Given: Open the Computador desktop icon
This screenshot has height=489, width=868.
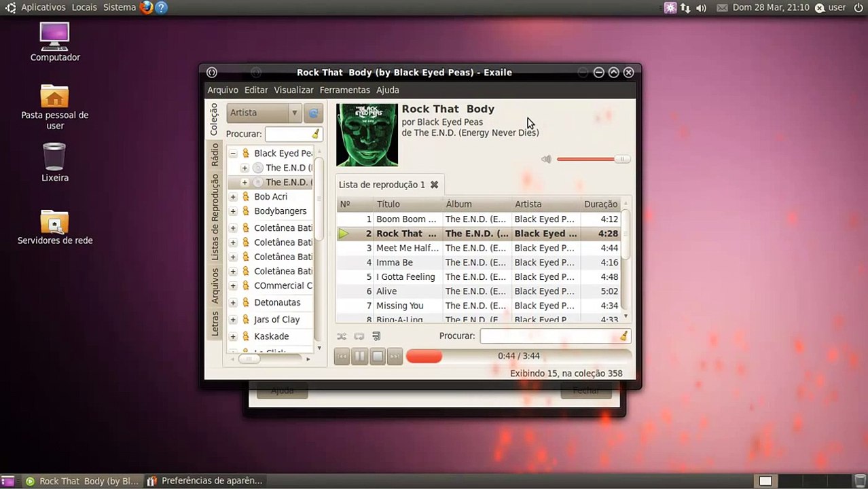Looking at the screenshot, I should [x=54, y=42].
